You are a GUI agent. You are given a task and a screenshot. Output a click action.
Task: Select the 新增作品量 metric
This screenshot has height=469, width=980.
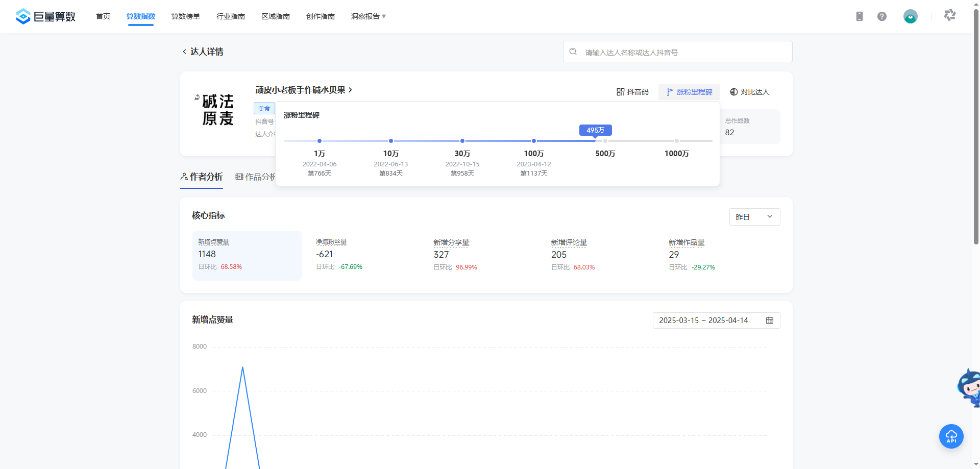(x=692, y=254)
